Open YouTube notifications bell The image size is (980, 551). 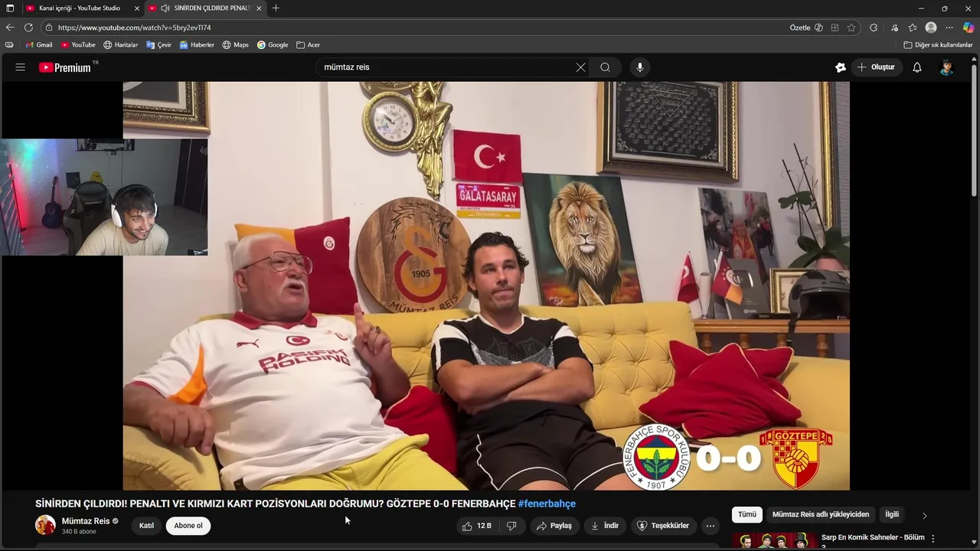tap(917, 67)
